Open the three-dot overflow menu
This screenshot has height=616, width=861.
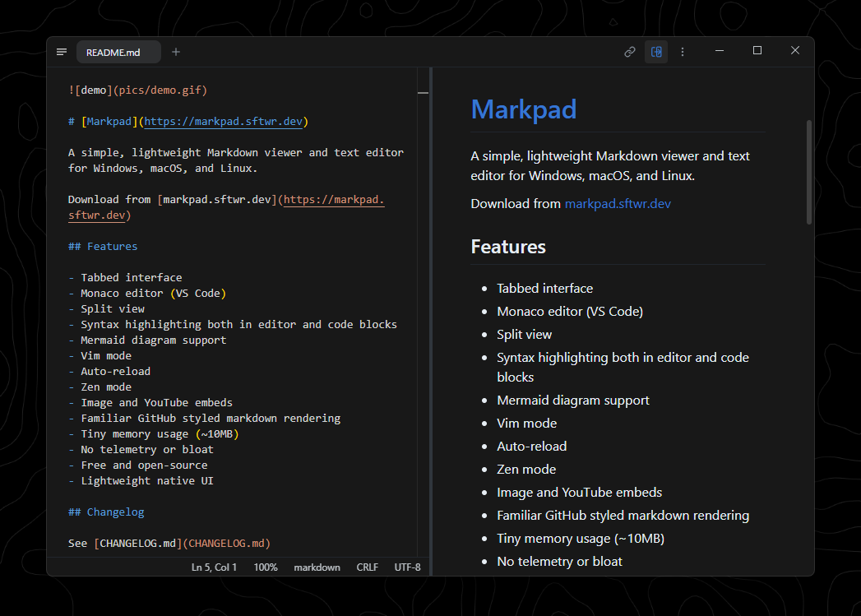683,50
